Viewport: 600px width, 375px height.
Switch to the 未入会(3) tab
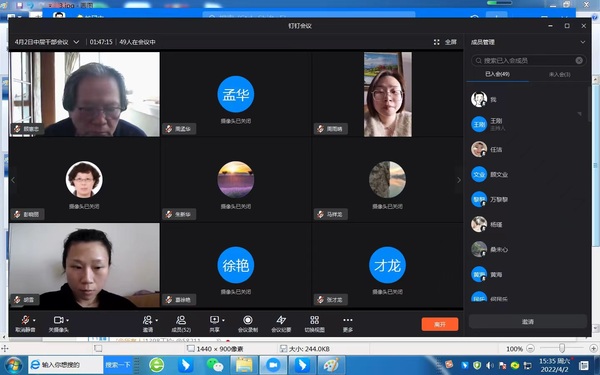click(559, 74)
